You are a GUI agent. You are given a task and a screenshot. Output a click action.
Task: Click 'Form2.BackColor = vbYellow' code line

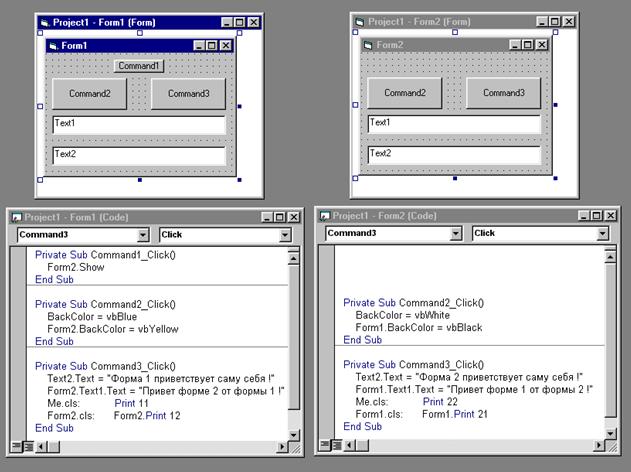(113, 329)
